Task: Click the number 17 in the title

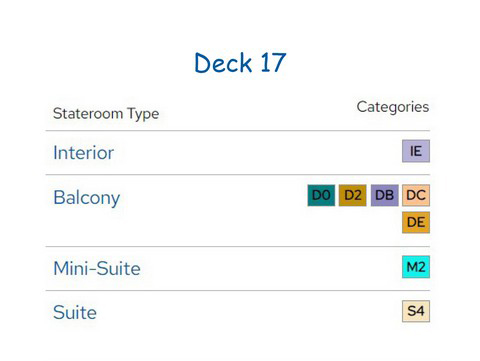Action: click(273, 63)
